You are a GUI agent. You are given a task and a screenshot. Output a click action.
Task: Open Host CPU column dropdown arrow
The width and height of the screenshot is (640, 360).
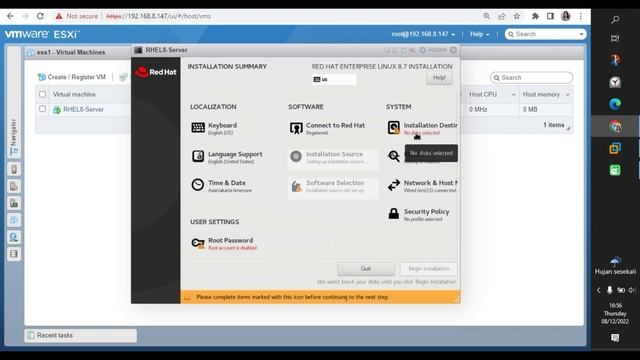pyautogui.click(x=513, y=95)
